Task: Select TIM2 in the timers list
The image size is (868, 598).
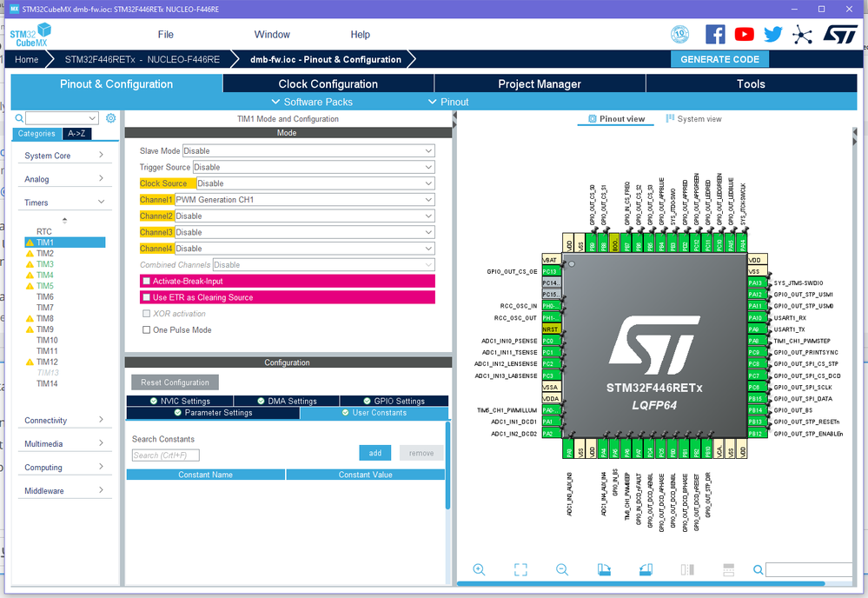Action: tap(45, 254)
